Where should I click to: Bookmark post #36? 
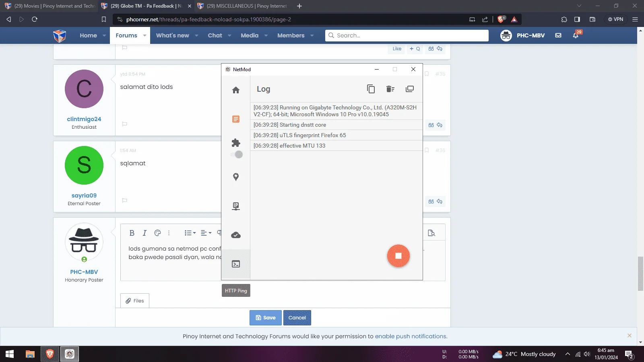[x=427, y=150]
